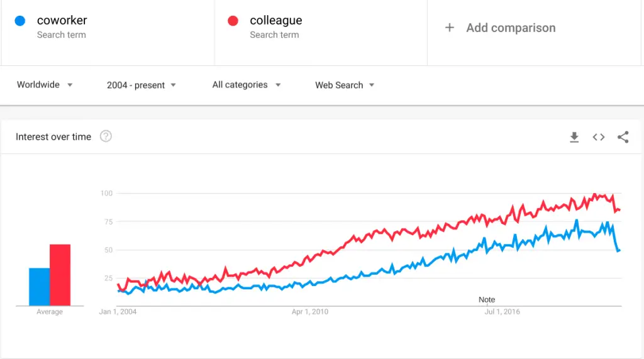Click the plus icon for Add comparison

(x=449, y=28)
